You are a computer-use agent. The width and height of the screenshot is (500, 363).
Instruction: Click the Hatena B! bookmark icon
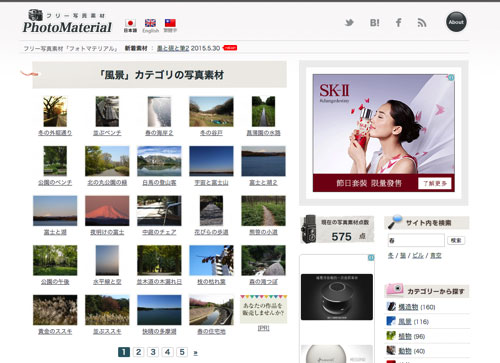374,23
